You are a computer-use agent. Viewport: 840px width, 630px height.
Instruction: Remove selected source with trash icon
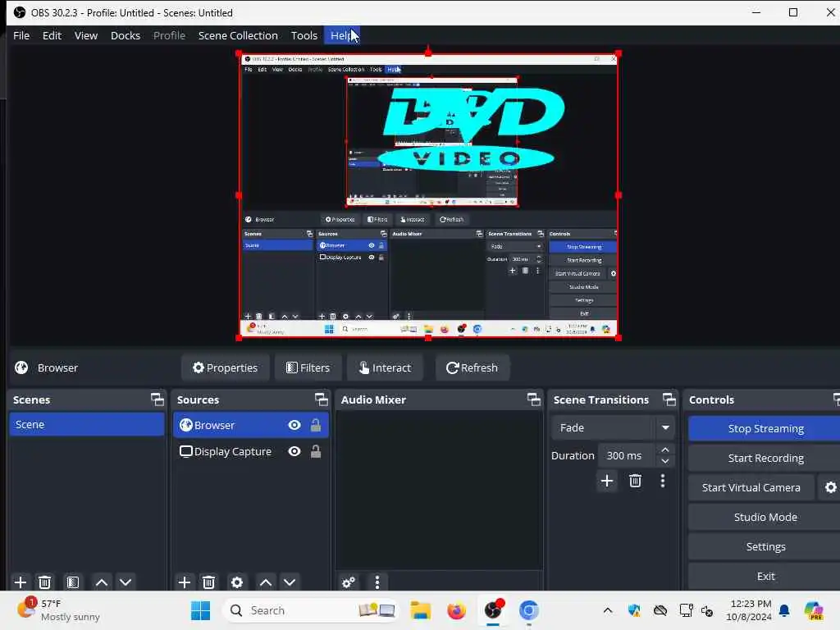(x=209, y=582)
